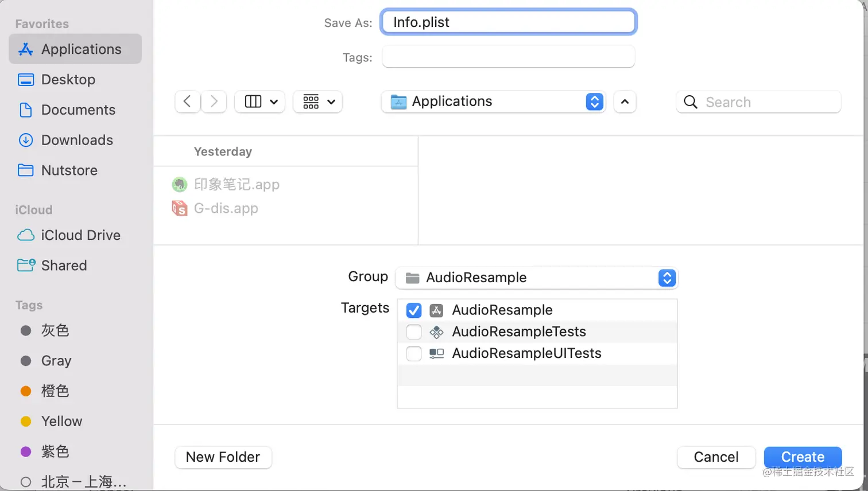Enable the AudioResampleUITests target
Image resolution: width=868 pixels, height=491 pixels.
[413, 353]
